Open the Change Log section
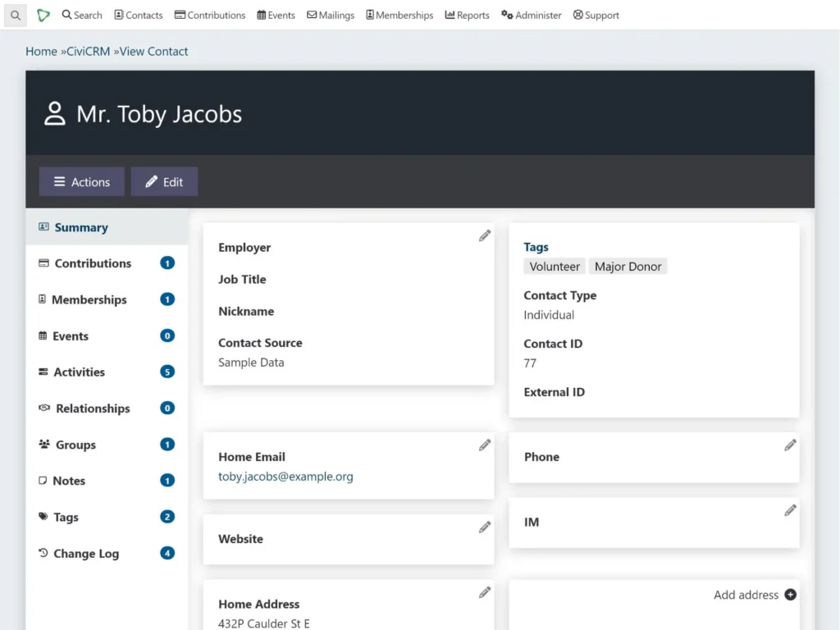The height and width of the screenshot is (630, 840). [84, 553]
